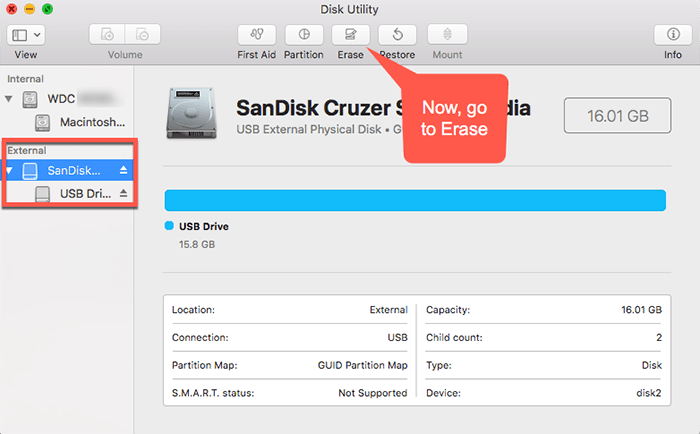The image size is (700, 434).
Task: Eject the USB Dri... volume
Action: 124,193
